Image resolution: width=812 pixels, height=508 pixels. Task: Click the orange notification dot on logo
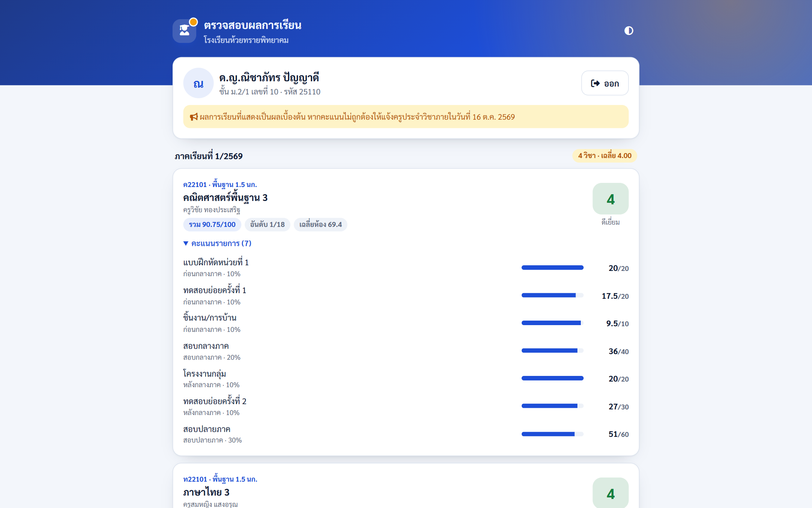point(193,22)
